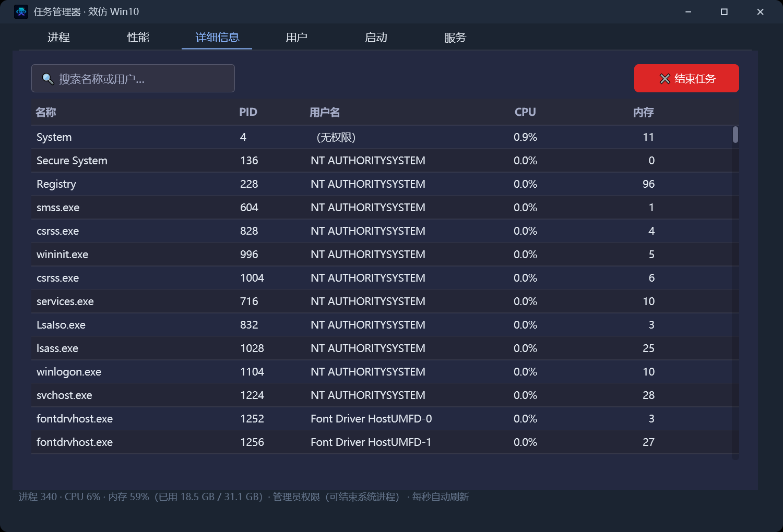Click the process list scrollbar thumb

[x=735, y=135]
